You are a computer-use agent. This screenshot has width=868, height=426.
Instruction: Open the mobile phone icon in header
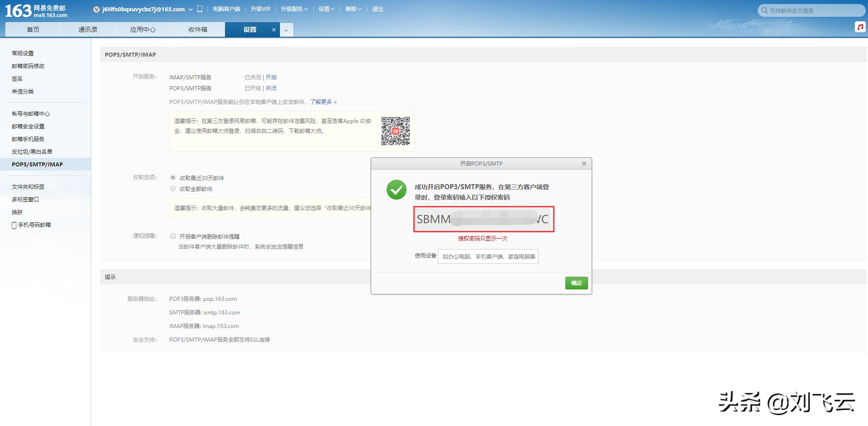pyautogui.click(x=200, y=9)
